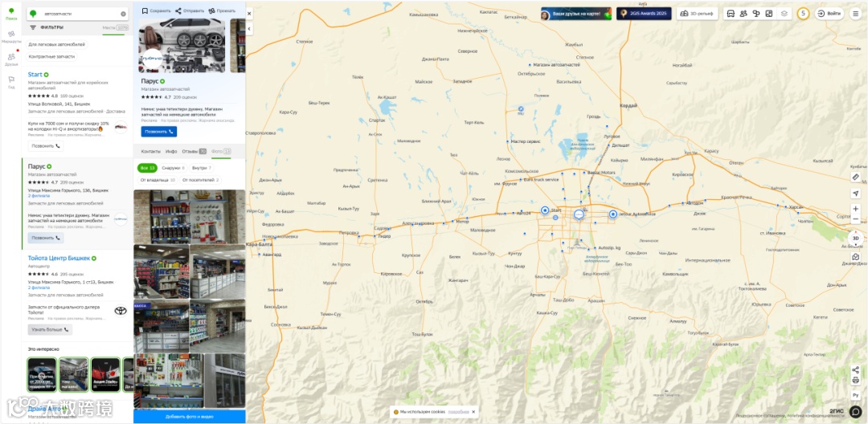Open the Маршруты routes sidebar icon
The height and width of the screenshot is (424, 868).
pos(11,36)
